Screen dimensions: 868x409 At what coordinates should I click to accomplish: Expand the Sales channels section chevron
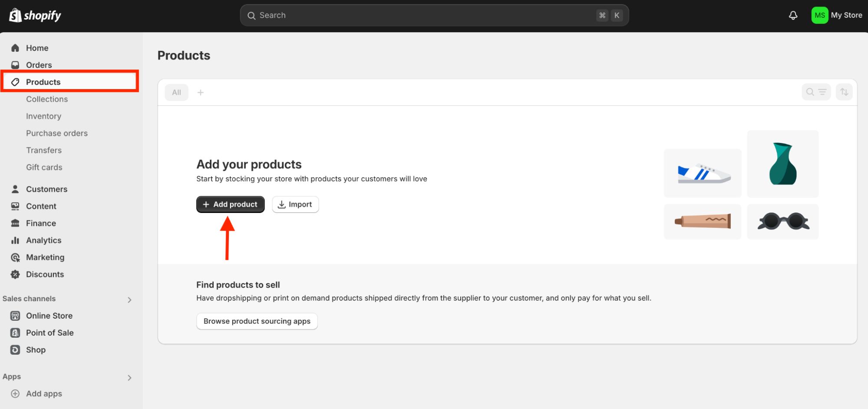[x=129, y=299]
